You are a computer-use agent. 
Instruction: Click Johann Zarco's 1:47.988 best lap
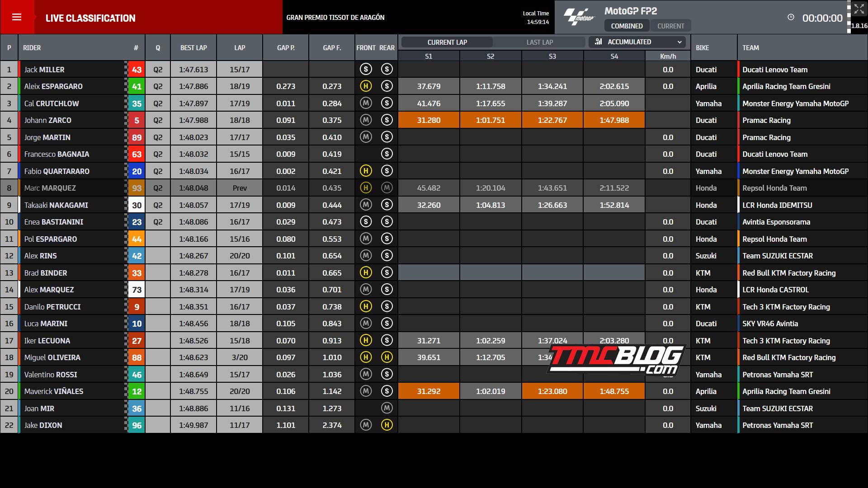pyautogui.click(x=193, y=120)
